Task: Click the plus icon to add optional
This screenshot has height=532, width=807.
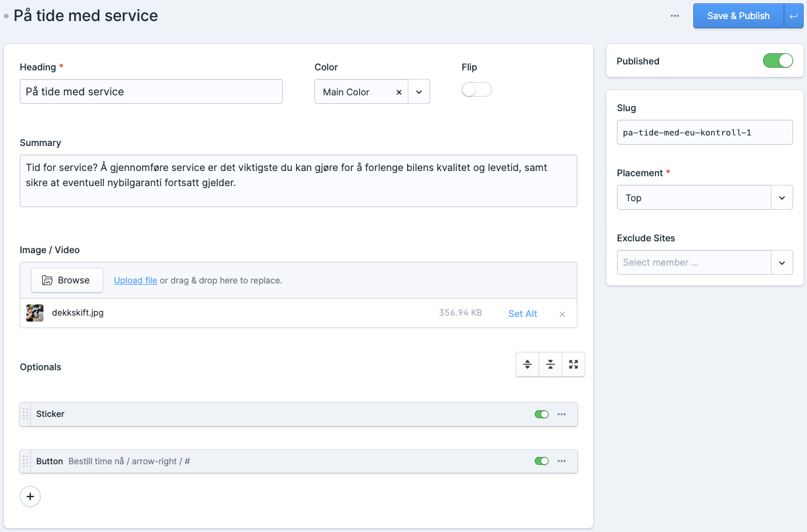Action: tap(30, 496)
